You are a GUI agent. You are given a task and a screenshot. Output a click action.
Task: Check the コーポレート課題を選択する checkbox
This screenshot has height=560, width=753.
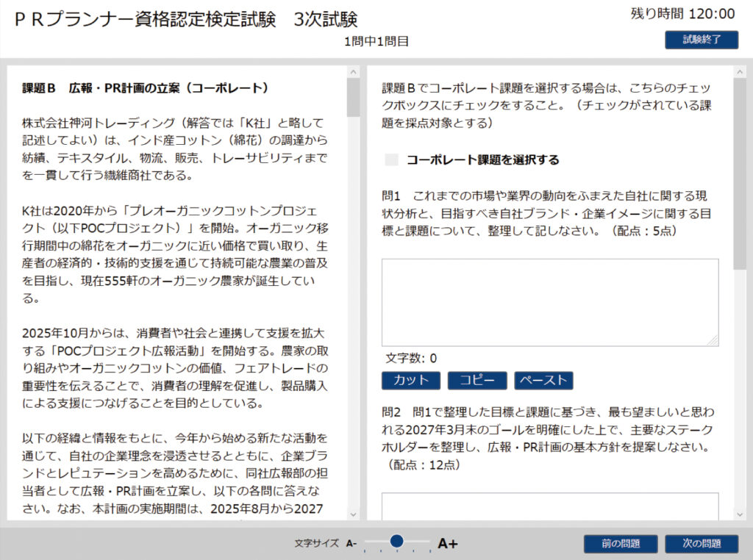391,159
